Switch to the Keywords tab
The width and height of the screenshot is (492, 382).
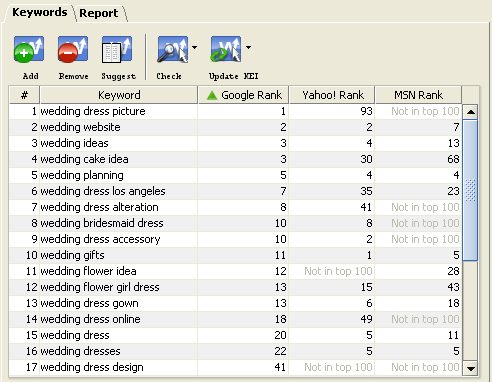pos(39,12)
